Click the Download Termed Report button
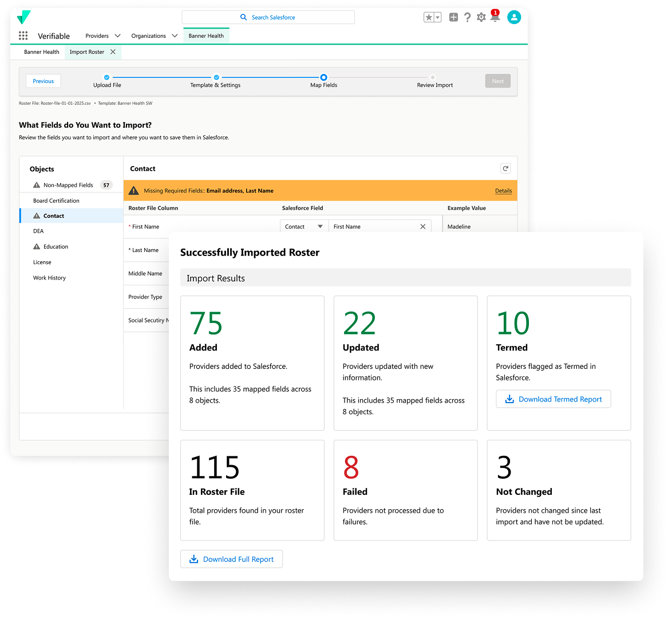 click(554, 399)
